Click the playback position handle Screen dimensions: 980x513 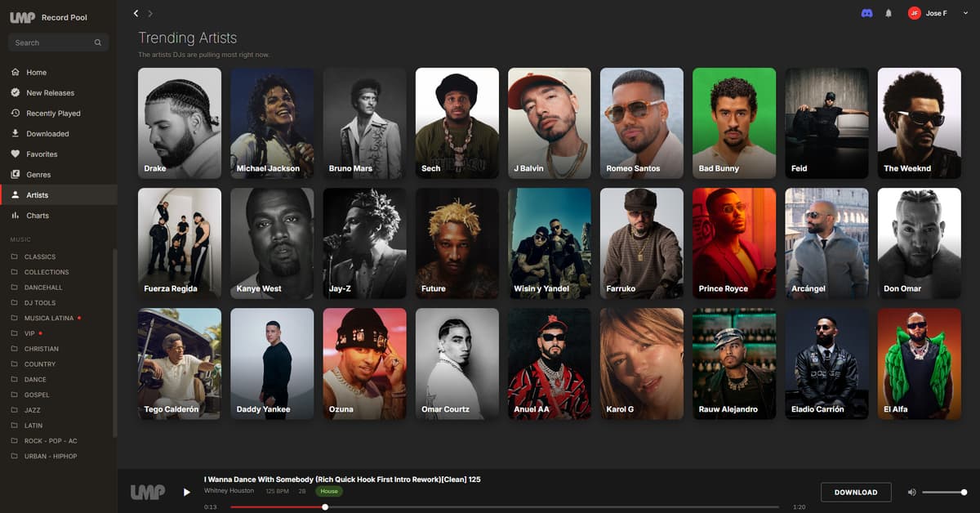coord(326,507)
